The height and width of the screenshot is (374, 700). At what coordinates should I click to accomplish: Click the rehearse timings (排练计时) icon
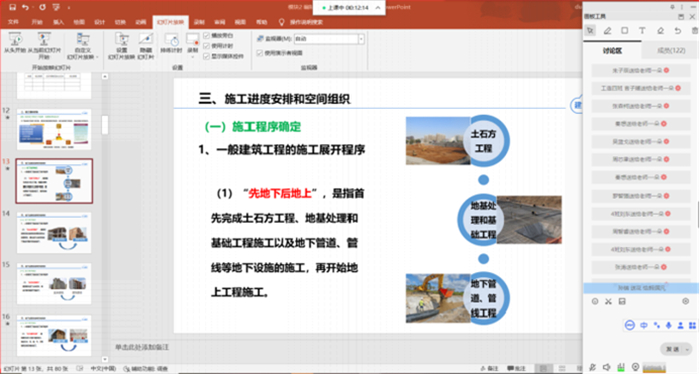click(171, 44)
